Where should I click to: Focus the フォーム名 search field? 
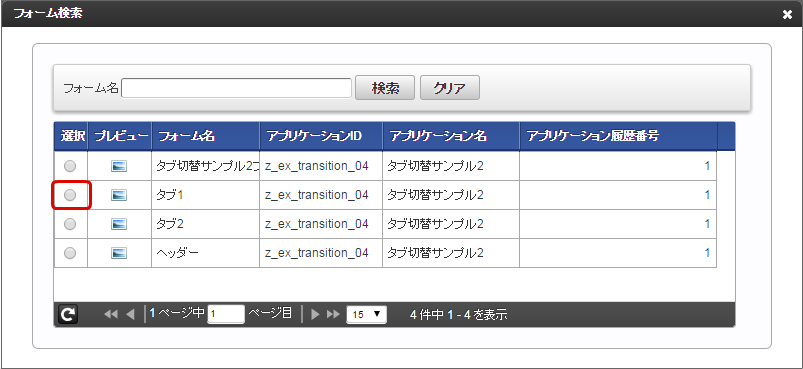pyautogui.click(x=236, y=88)
